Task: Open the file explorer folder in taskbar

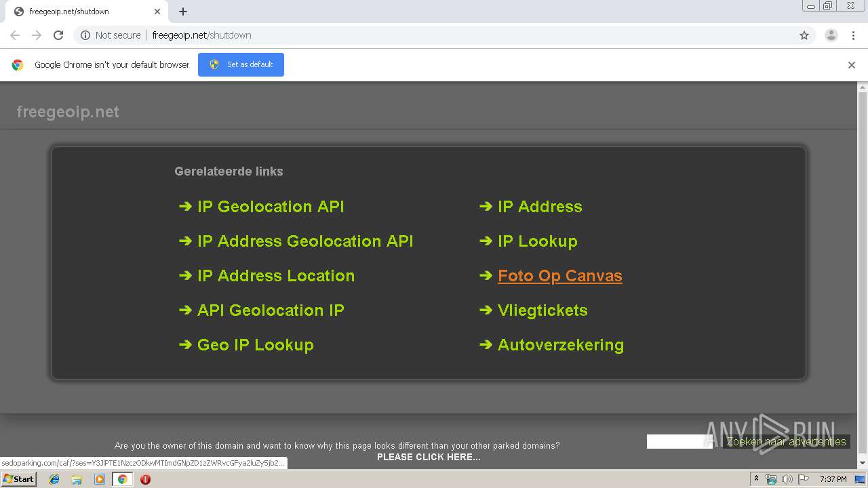Action: pyautogui.click(x=77, y=479)
